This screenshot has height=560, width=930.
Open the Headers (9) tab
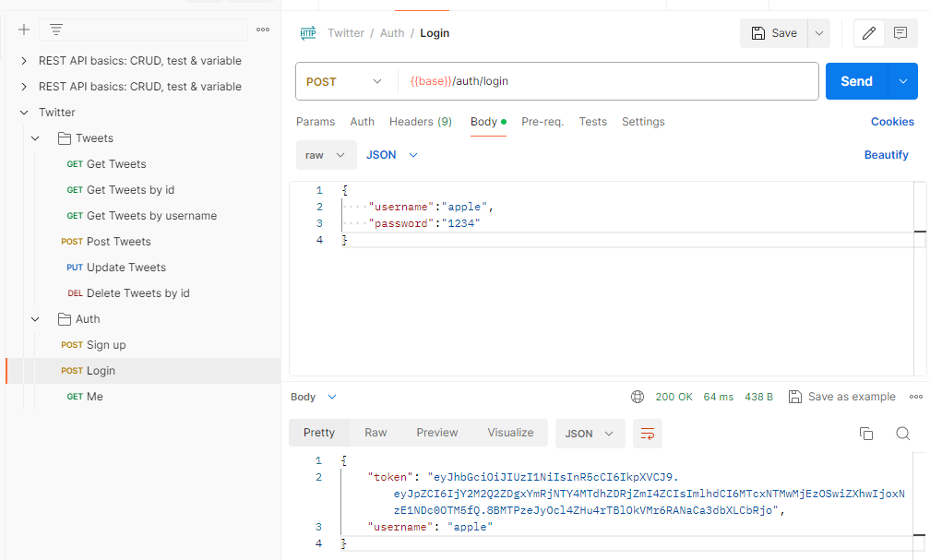tap(421, 122)
